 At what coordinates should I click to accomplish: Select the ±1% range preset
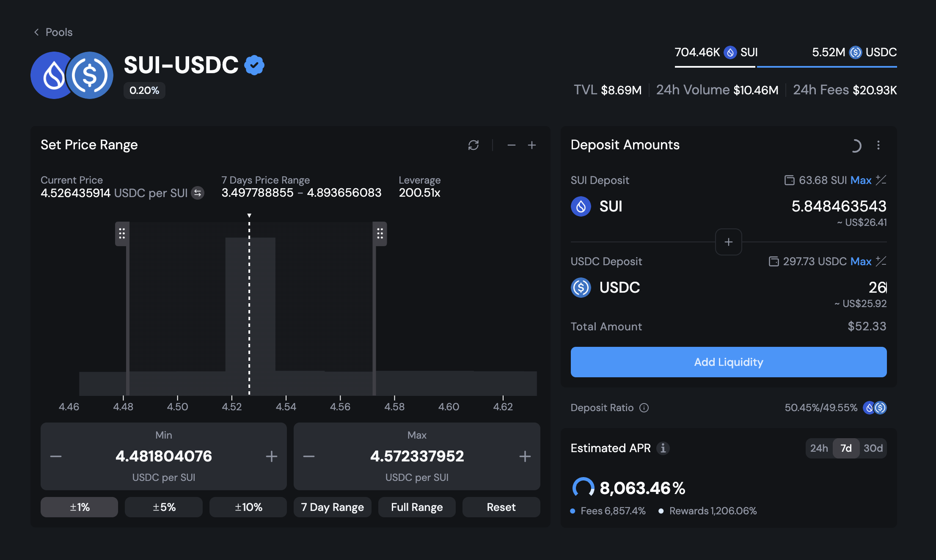point(79,507)
